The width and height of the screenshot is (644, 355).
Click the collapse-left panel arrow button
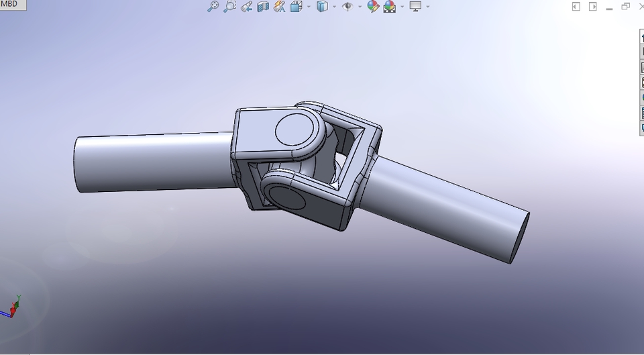576,7
